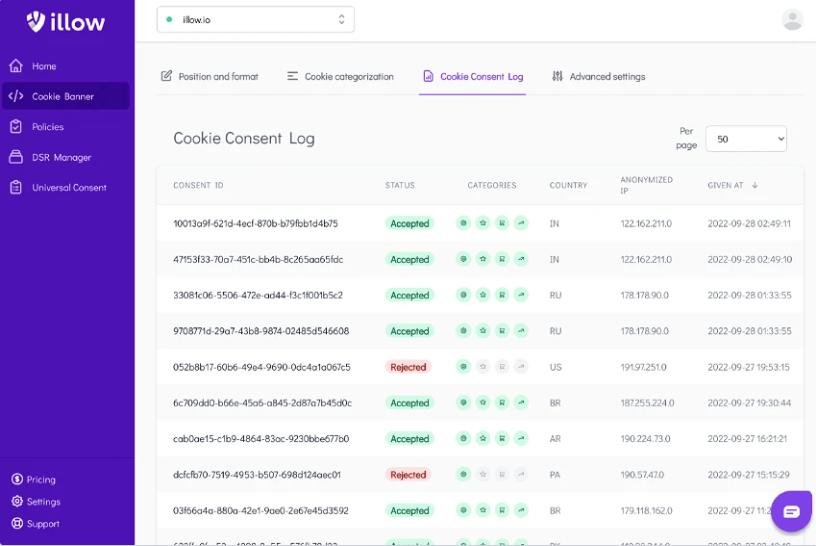Expand the illow.io site selector dropdown
The width and height of the screenshot is (816, 546).
pyautogui.click(x=255, y=19)
